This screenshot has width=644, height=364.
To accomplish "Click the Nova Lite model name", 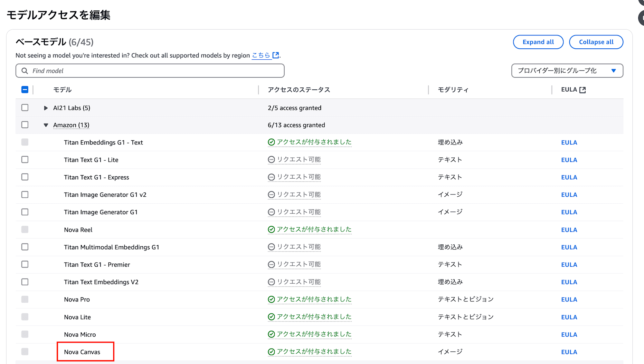I will point(77,317).
